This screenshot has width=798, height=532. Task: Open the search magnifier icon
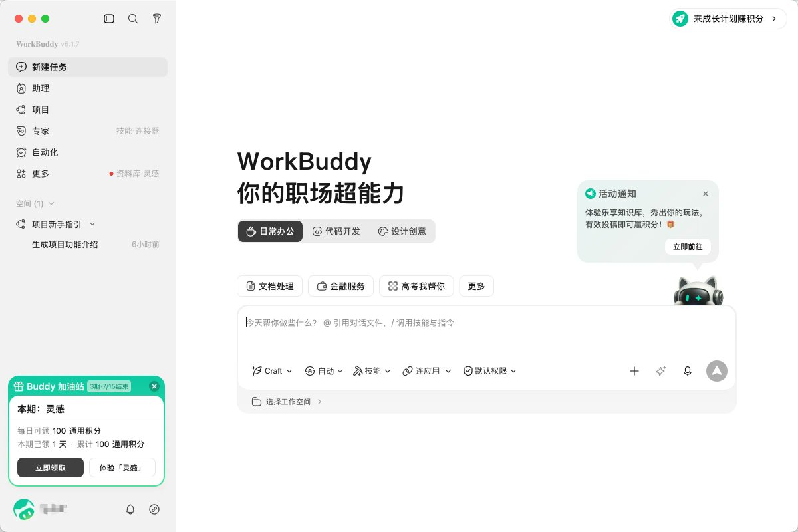[133, 19]
